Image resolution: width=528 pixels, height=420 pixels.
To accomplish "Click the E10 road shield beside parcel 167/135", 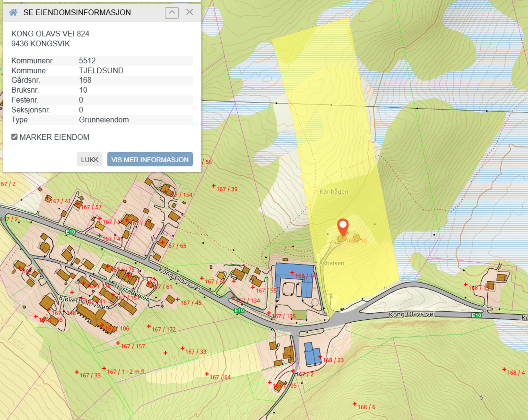I will pyautogui.click(x=239, y=310).
